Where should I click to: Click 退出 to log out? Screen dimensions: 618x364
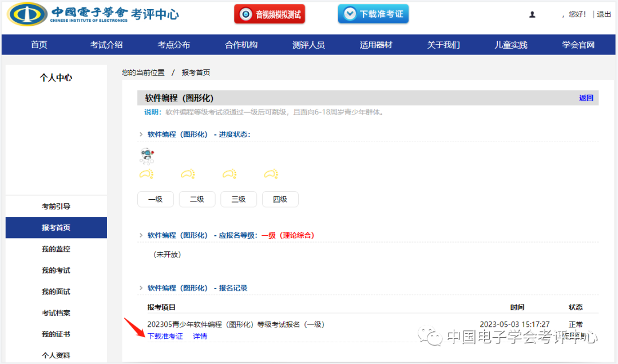(604, 14)
